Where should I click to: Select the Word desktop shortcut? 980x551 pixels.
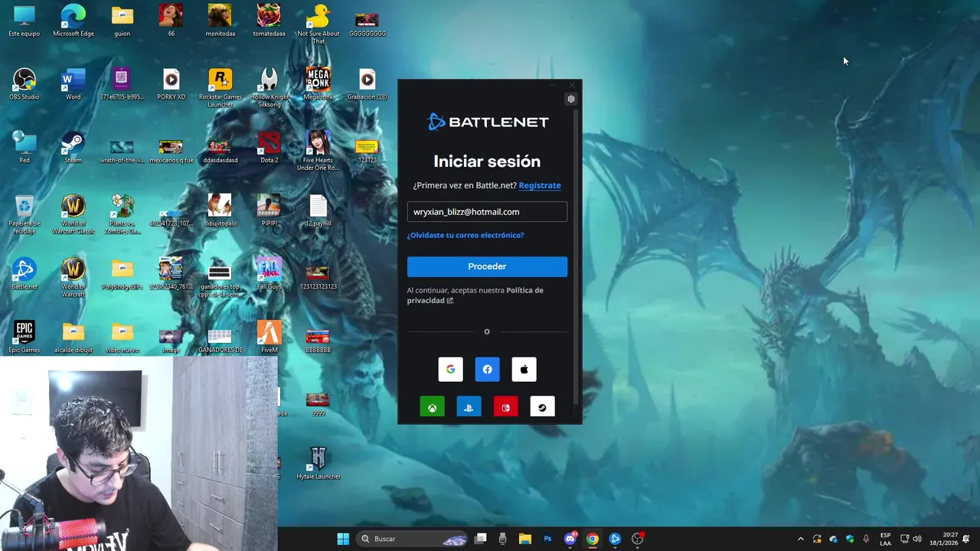pos(73,84)
